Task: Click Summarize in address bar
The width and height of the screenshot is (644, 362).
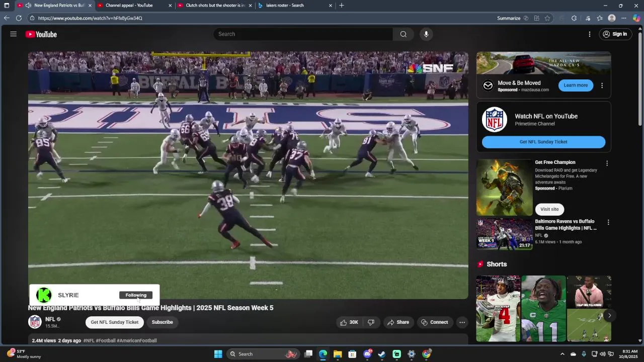Action: point(509,18)
